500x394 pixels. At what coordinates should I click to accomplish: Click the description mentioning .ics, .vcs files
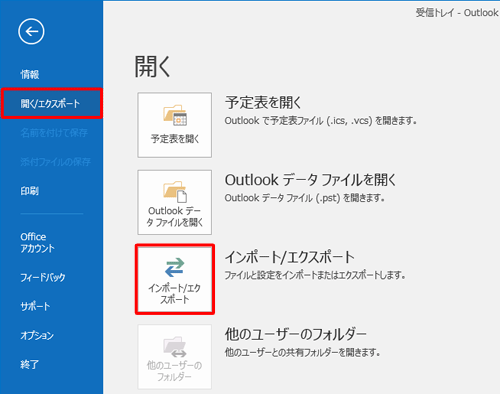tap(321, 120)
